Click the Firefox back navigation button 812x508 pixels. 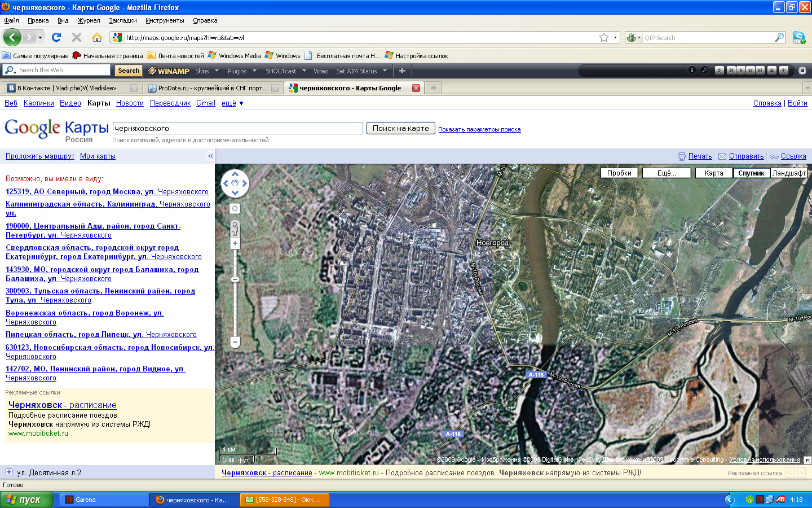[x=12, y=38]
